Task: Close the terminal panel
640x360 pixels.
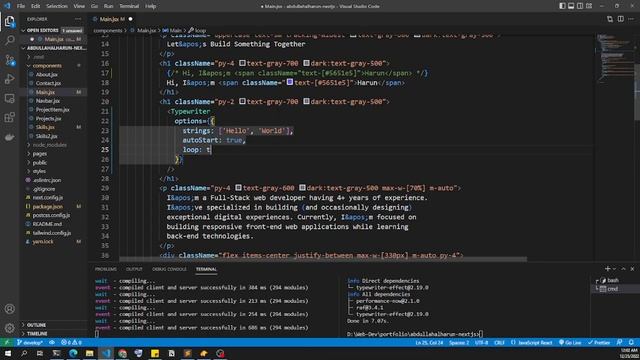Action: (632, 269)
